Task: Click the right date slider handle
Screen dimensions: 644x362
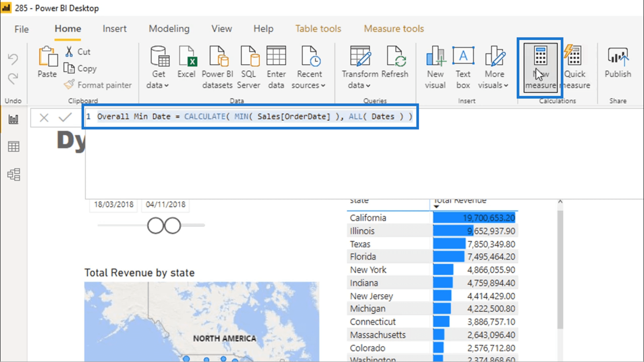Action: click(x=173, y=226)
